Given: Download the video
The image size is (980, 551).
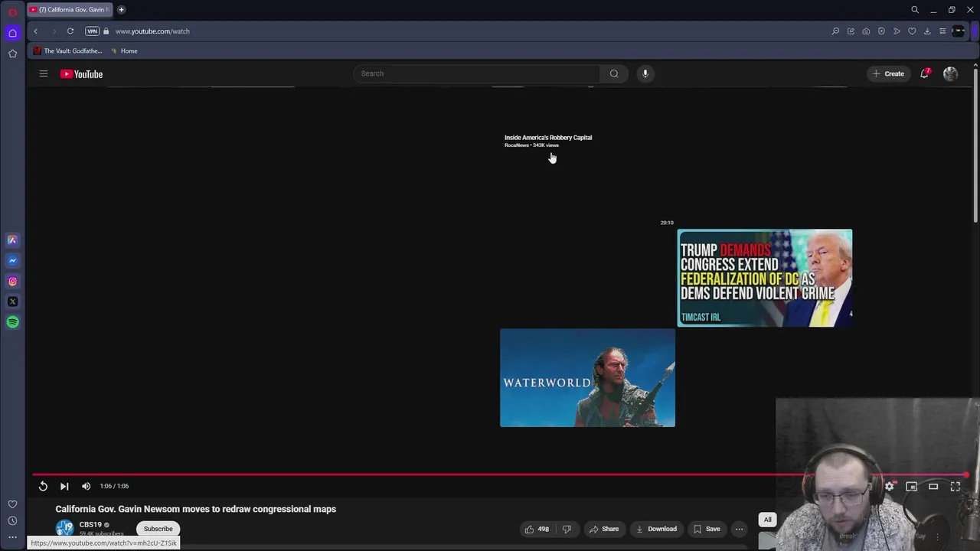Looking at the screenshot, I should (656, 529).
